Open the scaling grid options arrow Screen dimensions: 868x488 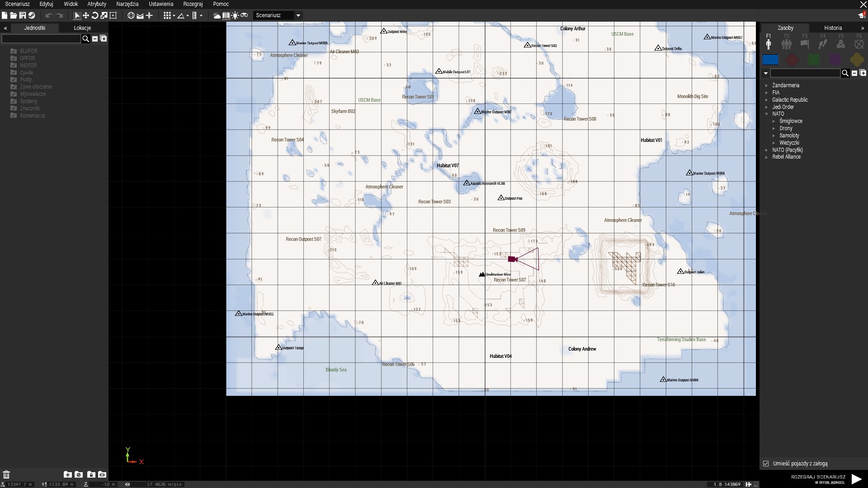[x=201, y=16]
